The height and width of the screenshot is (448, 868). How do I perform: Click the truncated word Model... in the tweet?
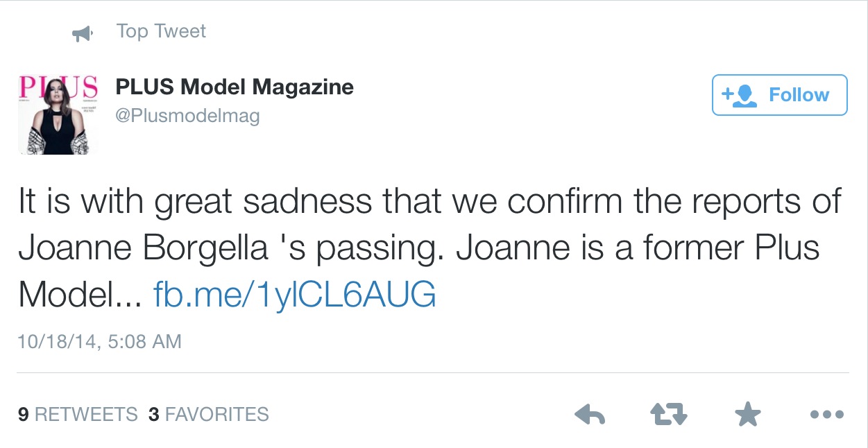[80, 295]
